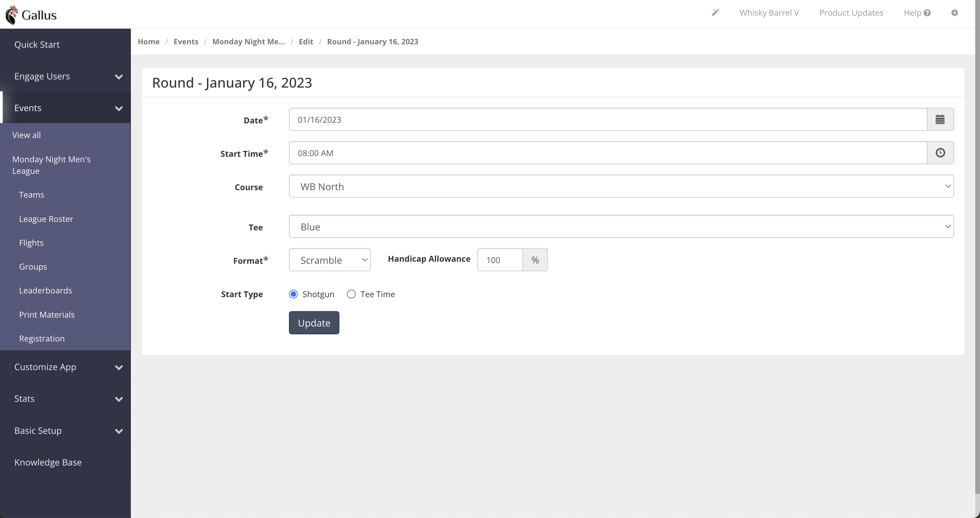Expand the Stats sidebar section
This screenshot has height=518, width=980.
pyautogui.click(x=65, y=398)
